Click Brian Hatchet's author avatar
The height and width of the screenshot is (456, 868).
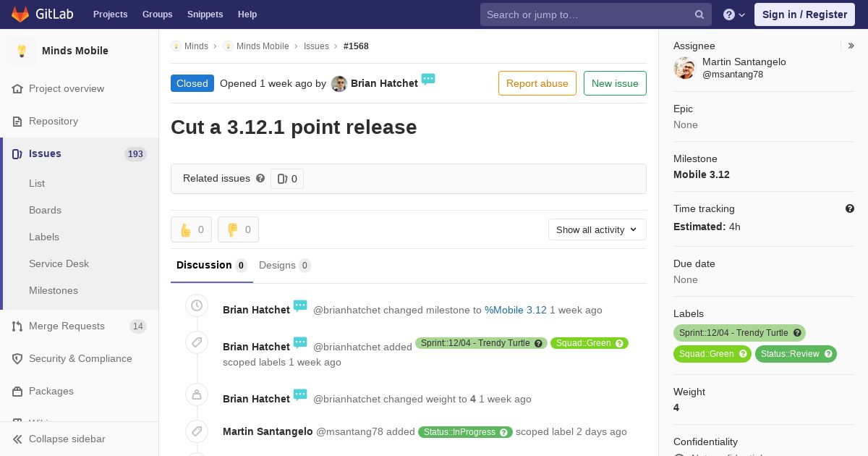tap(339, 84)
